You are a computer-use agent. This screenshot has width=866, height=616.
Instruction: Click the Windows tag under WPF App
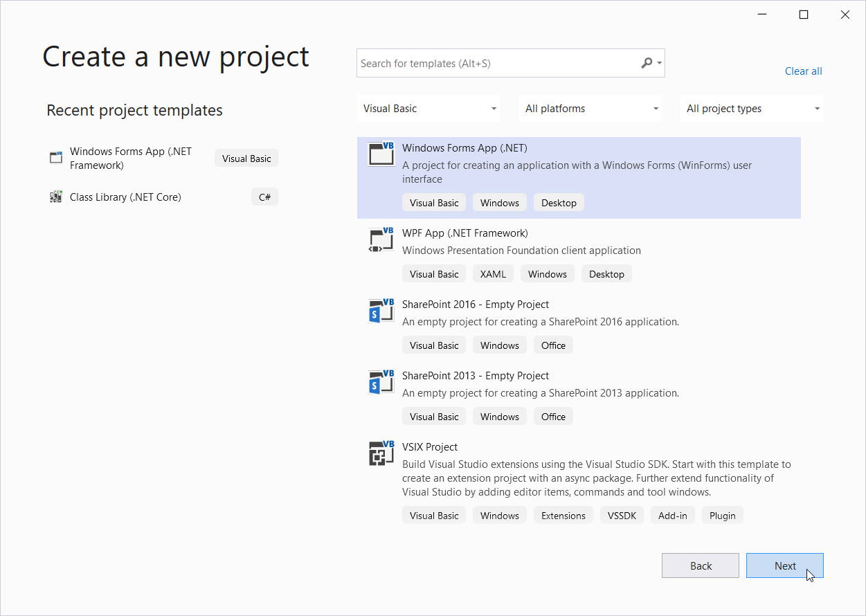[548, 274]
